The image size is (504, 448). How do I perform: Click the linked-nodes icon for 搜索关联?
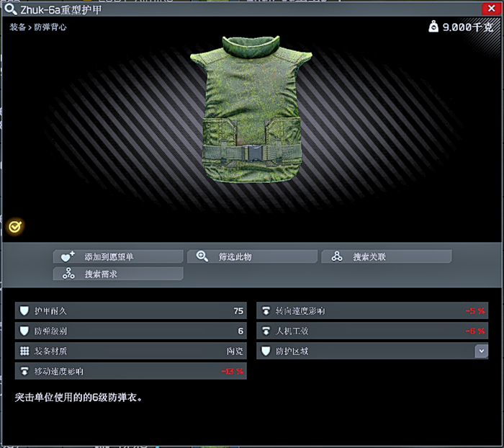337,256
